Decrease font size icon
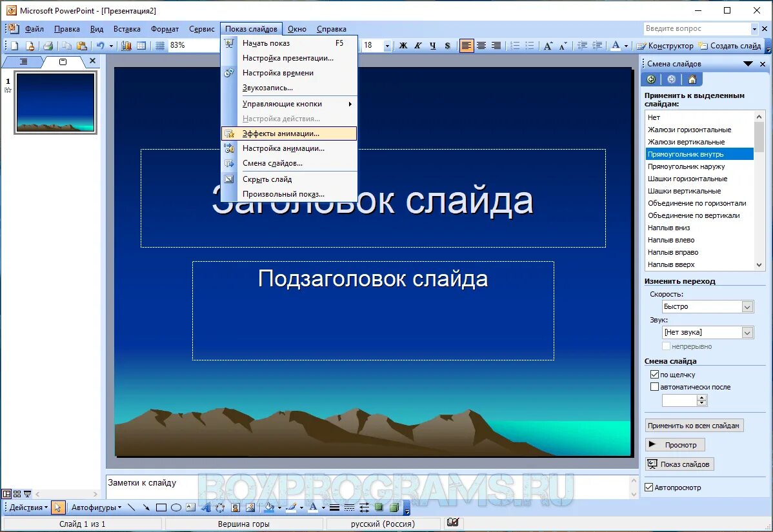Viewport: 773px width, 532px height. (x=563, y=46)
